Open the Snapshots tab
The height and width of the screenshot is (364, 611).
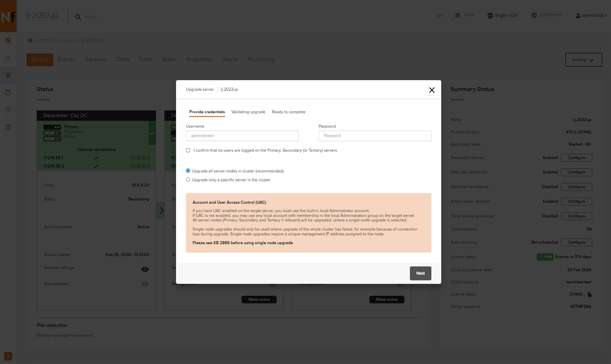pos(199,60)
